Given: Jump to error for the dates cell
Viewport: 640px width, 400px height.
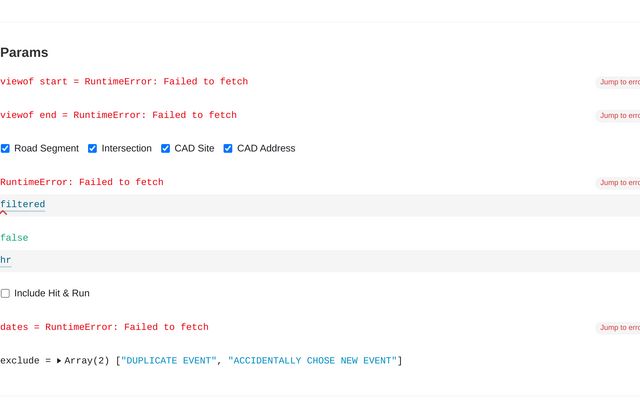Looking at the screenshot, I should (618, 327).
